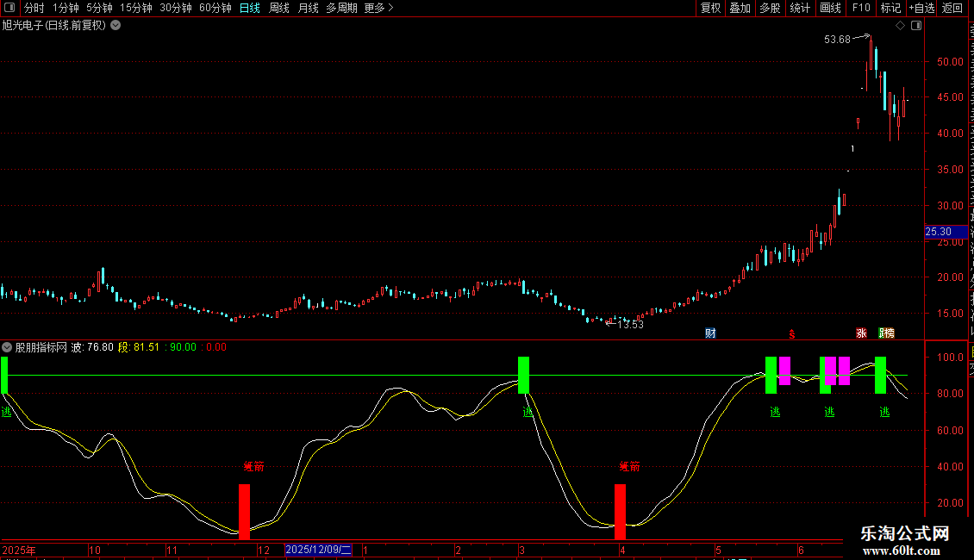Switch to 周线 weekly chart
The image size is (974, 560).
(x=279, y=8)
